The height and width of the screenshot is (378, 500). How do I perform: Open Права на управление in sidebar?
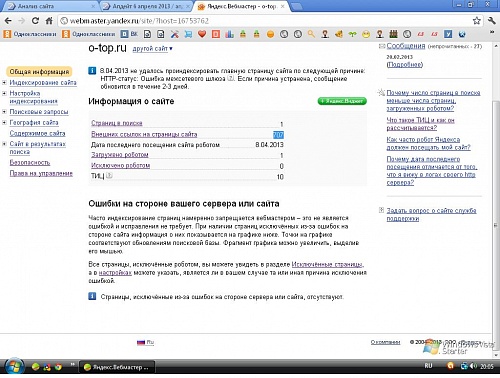tap(41, 173)
